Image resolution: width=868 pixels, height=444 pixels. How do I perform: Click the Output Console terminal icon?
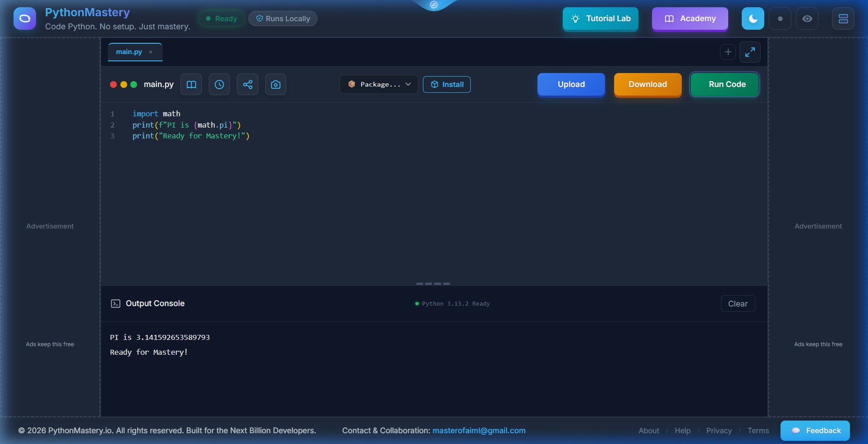[x=116, y=303]
